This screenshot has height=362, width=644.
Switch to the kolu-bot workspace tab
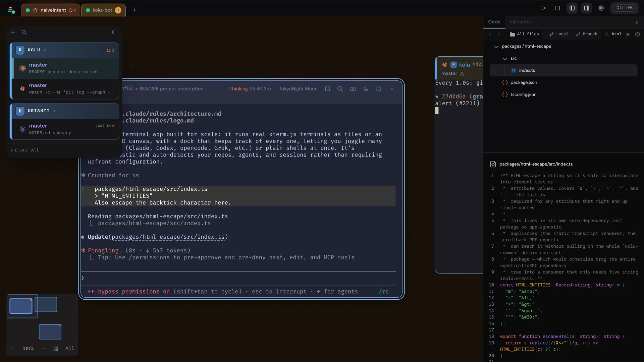[103, 10]
